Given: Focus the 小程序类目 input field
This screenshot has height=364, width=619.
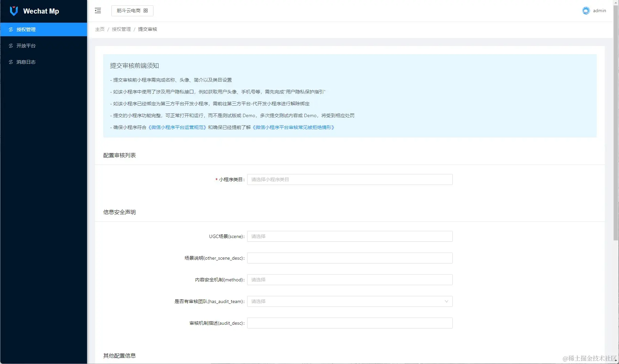Looking at the screenshot, I should click(x=349, y=179).
